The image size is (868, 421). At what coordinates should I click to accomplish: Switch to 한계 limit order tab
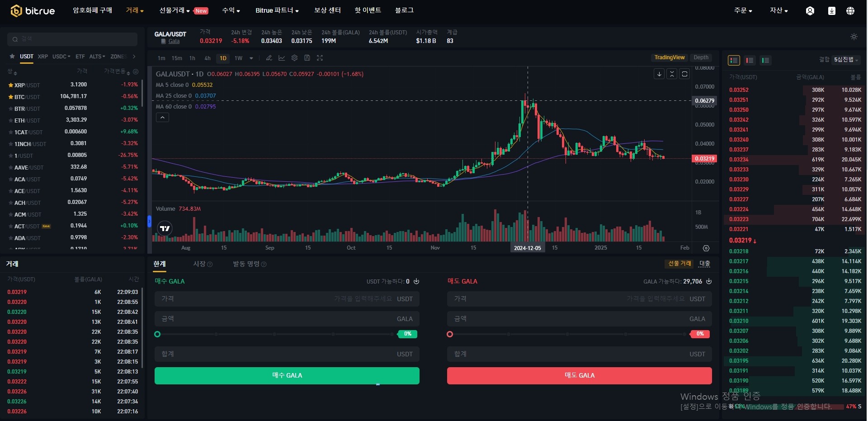pyautogui.click(x=160, y=264)
